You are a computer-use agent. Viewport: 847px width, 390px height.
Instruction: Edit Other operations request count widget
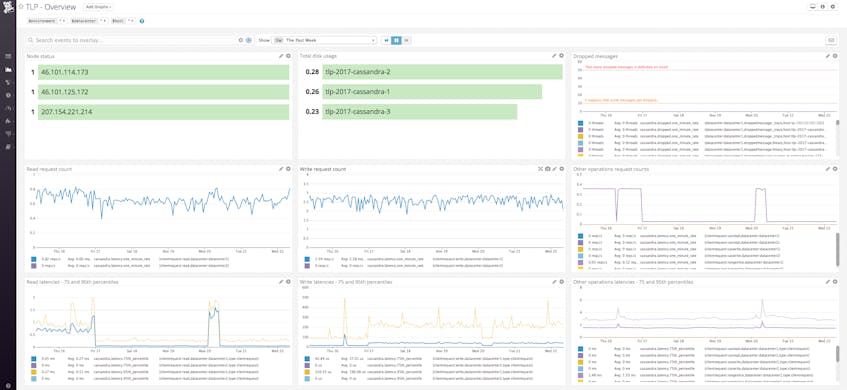point(828,169)
